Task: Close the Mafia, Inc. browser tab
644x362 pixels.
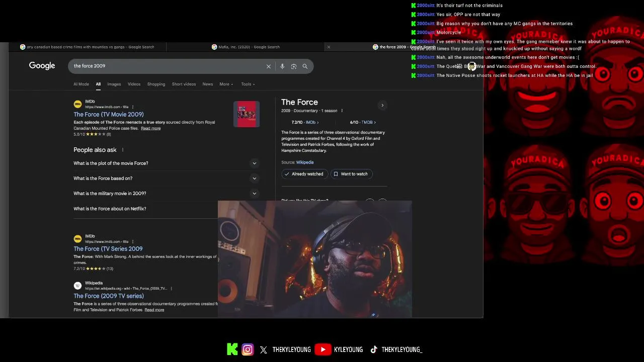Action: click(x=329, y=47)
